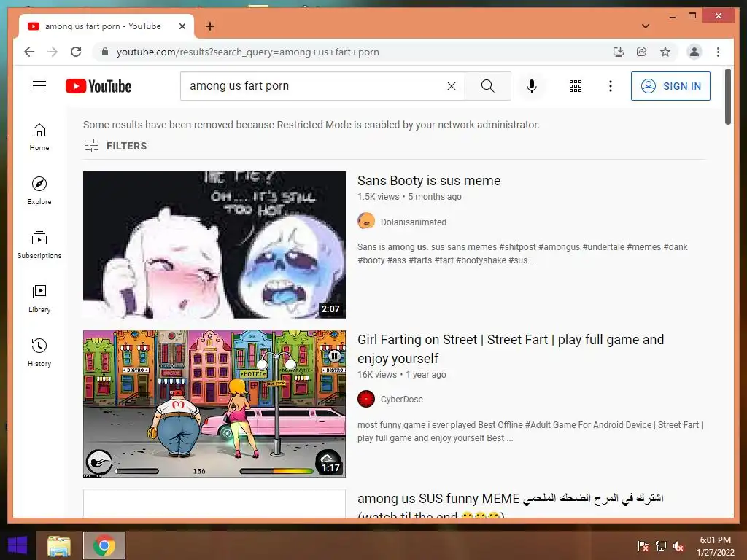Image resolution: width=747 pixels, height=560 pixels.
Task: Go to Home in the sidebar
Action: tap(39, 137)
